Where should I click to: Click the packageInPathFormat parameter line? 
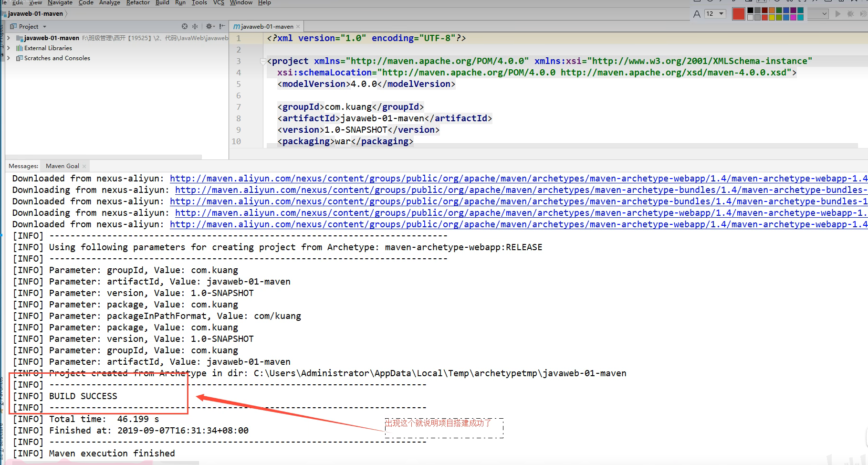tap(157, 316)
